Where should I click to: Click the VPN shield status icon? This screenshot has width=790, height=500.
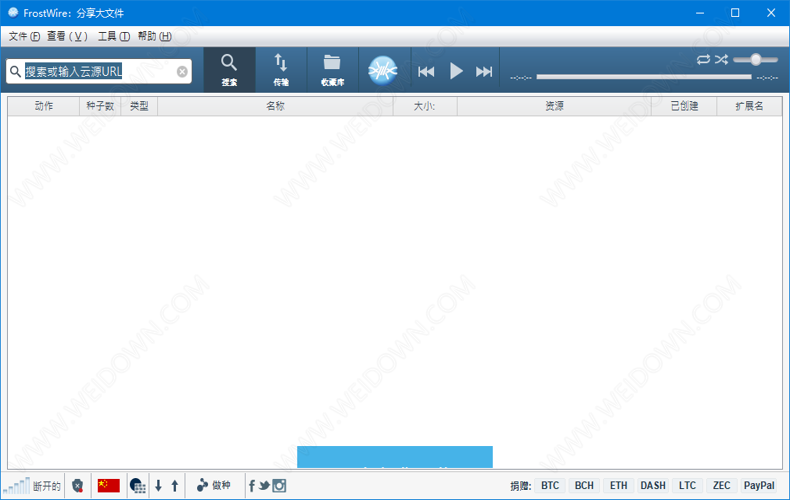77,485
